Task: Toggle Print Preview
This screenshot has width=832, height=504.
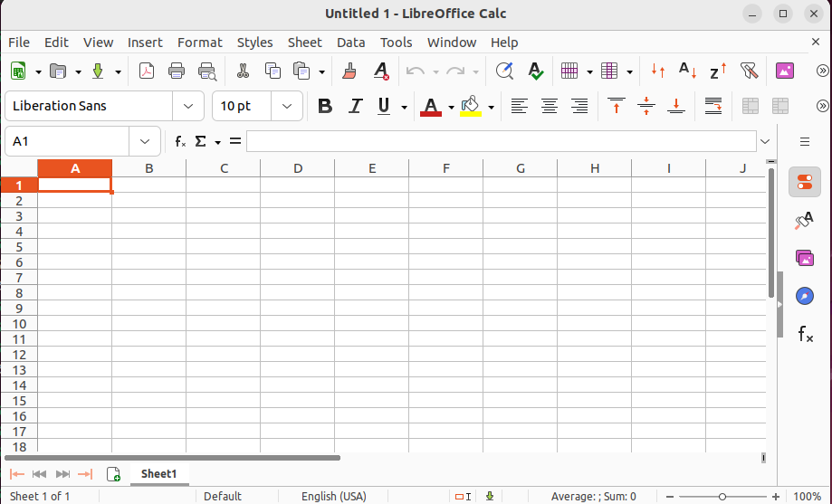Action: click(207, 71)
